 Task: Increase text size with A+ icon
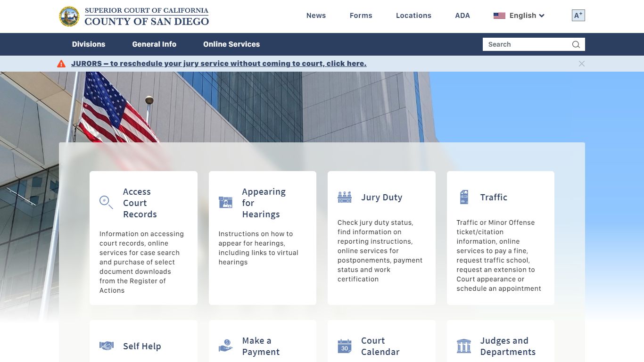pyautogui.click(x=578, y=16)
